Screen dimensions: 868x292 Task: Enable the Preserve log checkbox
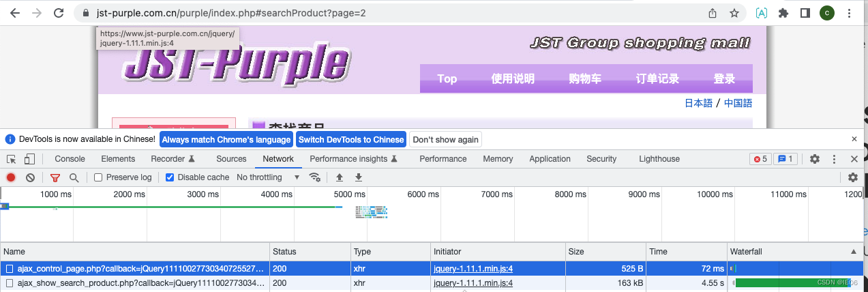(98, 177)
